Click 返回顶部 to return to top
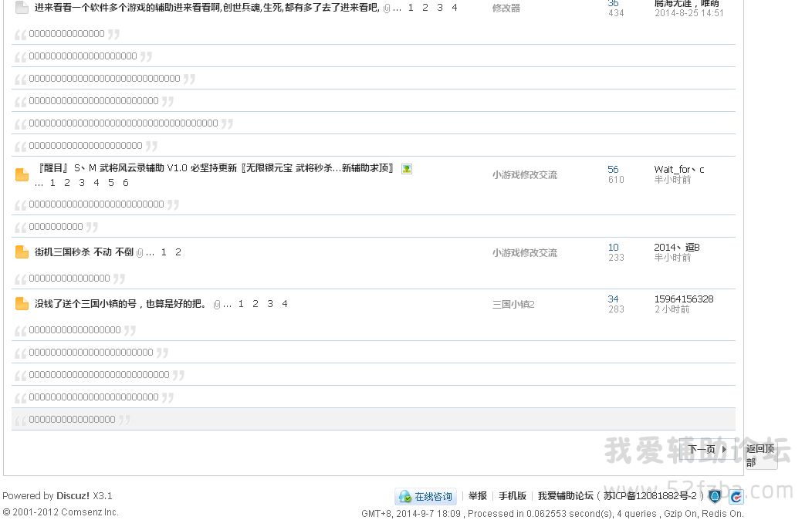812x520 pixels. coord(761,455)
